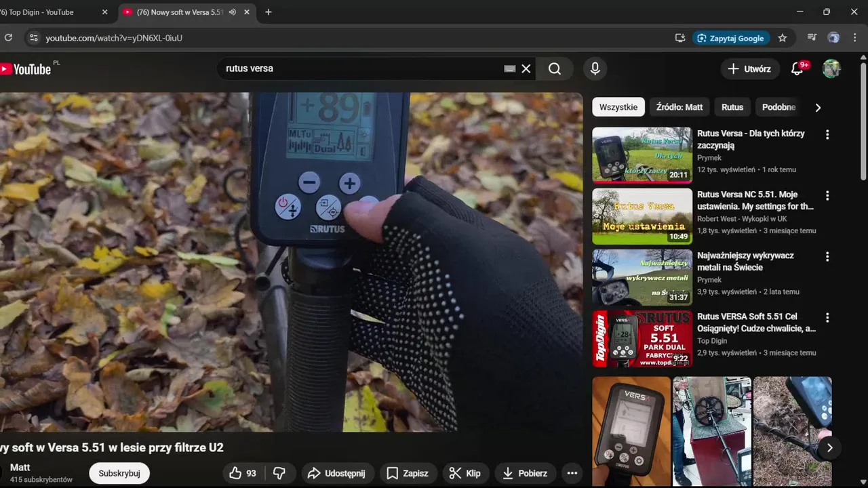Mute the playing tab via speaker icon
868x488 pixels.
coord(233,12)
